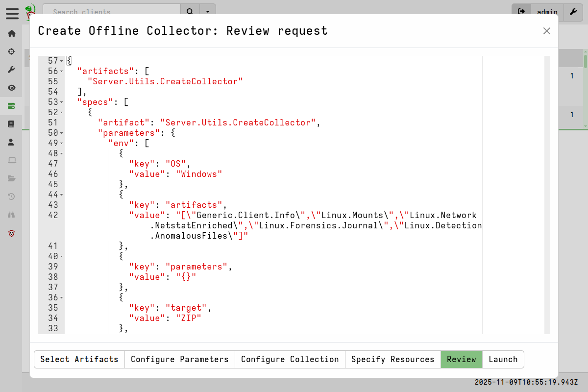Open the Home dashboard from the sidebar
This screenshot has width=588, height=392.
(x=11, y=33)
